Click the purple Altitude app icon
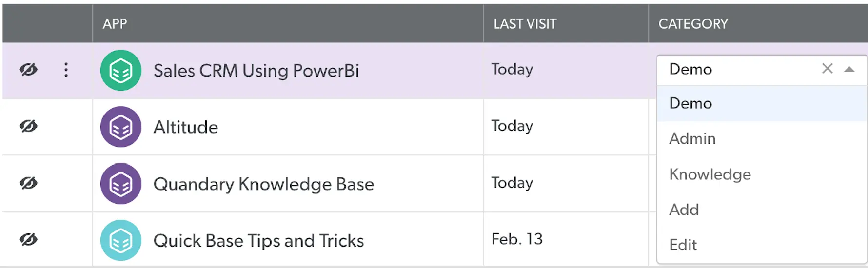Image resolution: width=868 pixels, height=268 pixels. 120,127
